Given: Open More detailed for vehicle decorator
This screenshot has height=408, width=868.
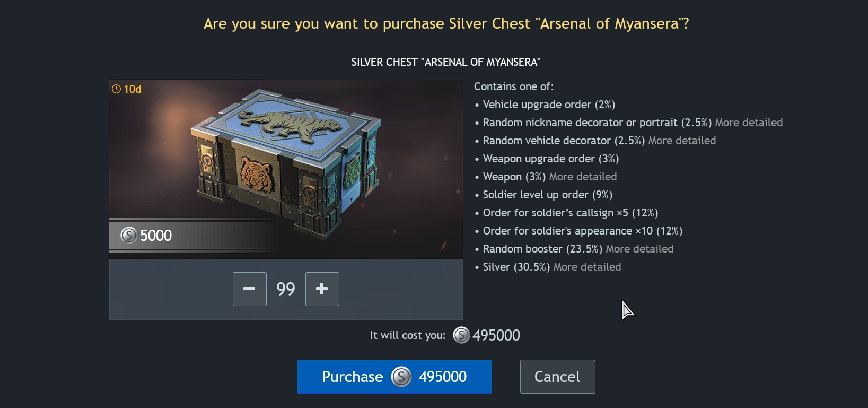Looking at the screenshot, I should [x=682, y=141].
